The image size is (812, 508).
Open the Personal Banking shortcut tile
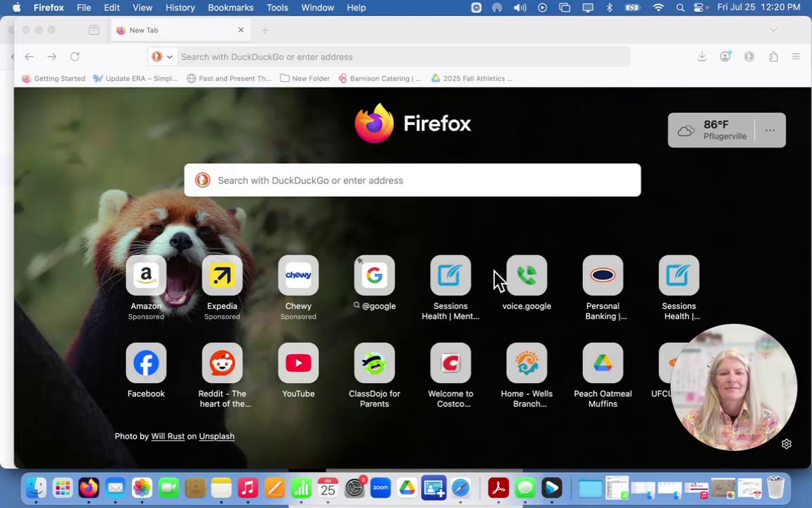pos(603,275)
